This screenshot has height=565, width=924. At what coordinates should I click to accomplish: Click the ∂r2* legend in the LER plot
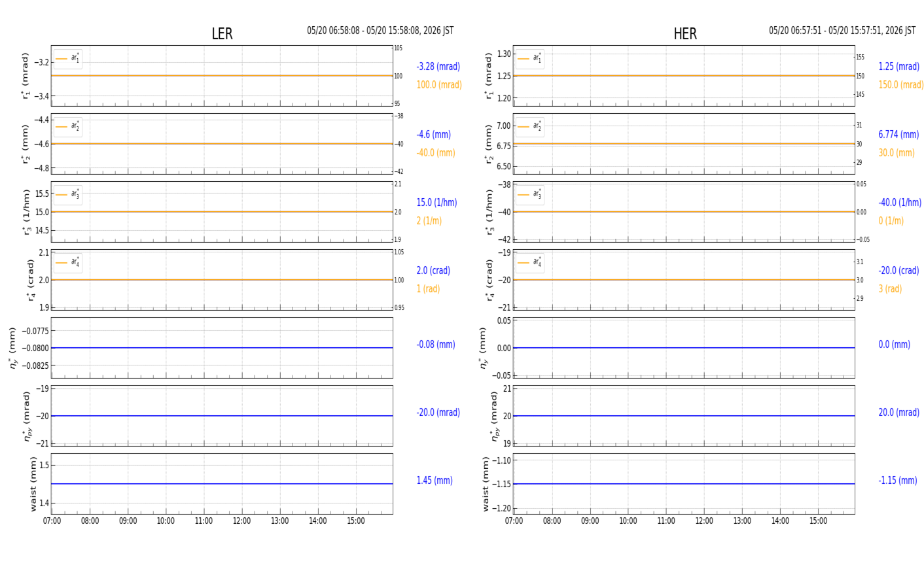[x=68, y=127]
